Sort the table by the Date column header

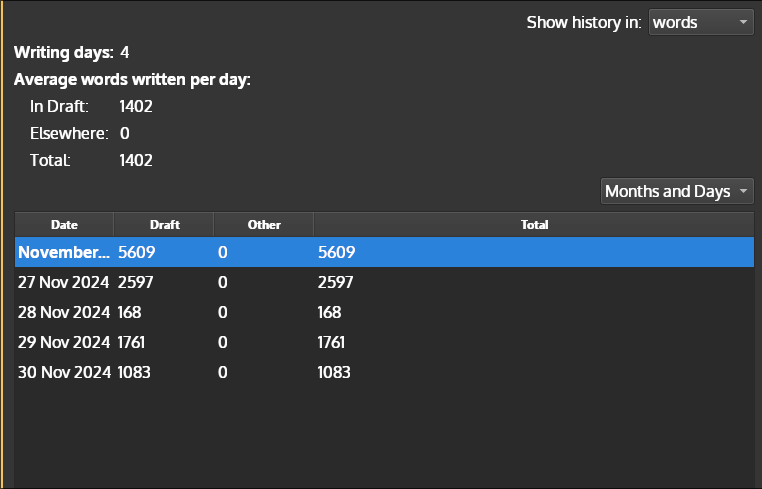pyautogui.click(x=64, y=225)
